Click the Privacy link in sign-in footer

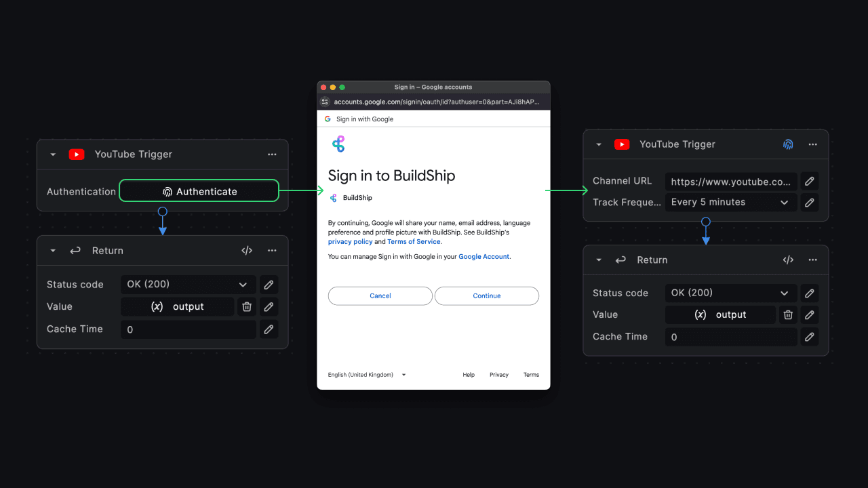(499, 375)
